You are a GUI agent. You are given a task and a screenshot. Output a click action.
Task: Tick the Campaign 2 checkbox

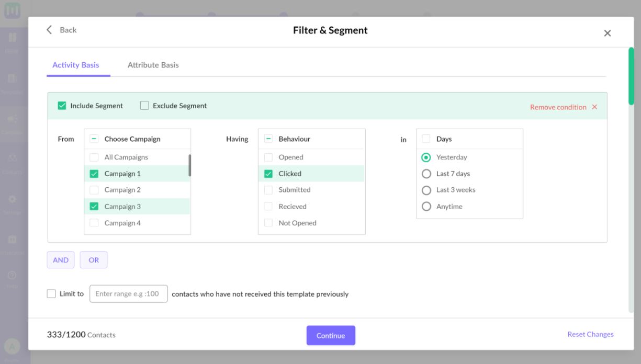(x=94, y=190)
